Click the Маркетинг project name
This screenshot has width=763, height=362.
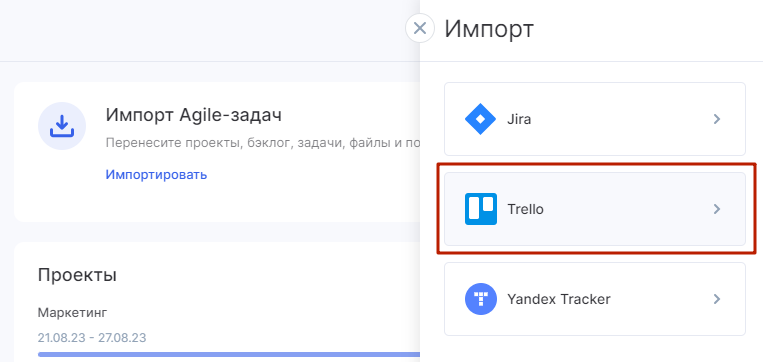pos(72,312)
